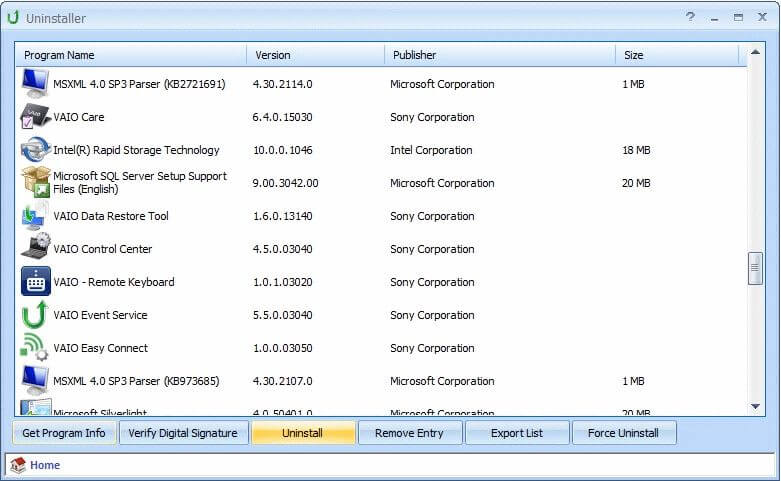
Task: Sort list by Publisher column header
Action: (x=500, y=55)
